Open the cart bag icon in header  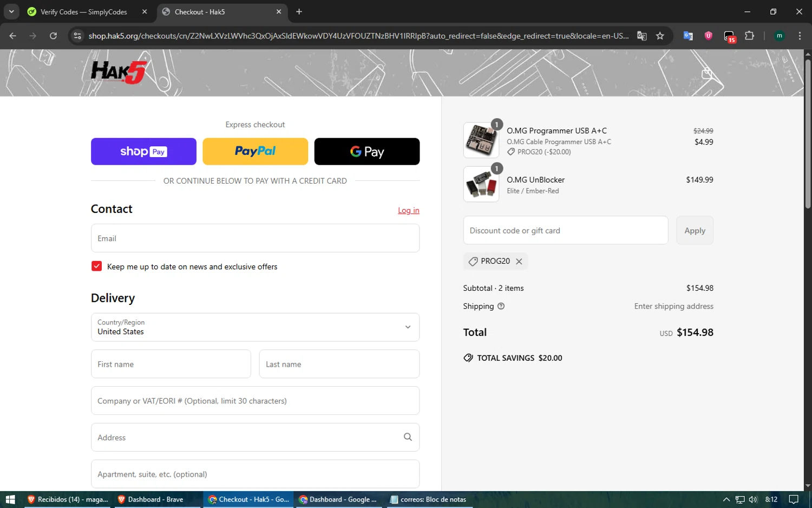click(706, 73)
